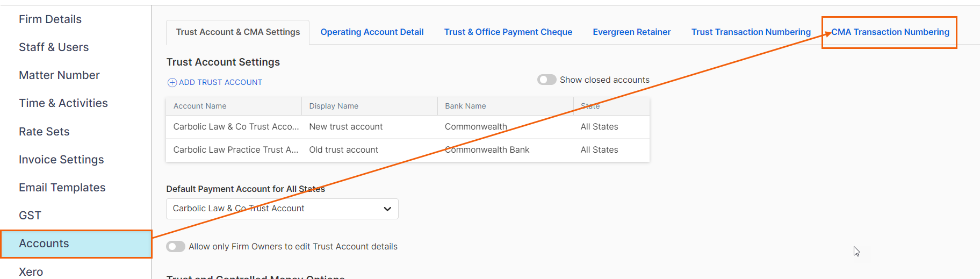Toggle the Show closed accounts switch

(546, 80)
